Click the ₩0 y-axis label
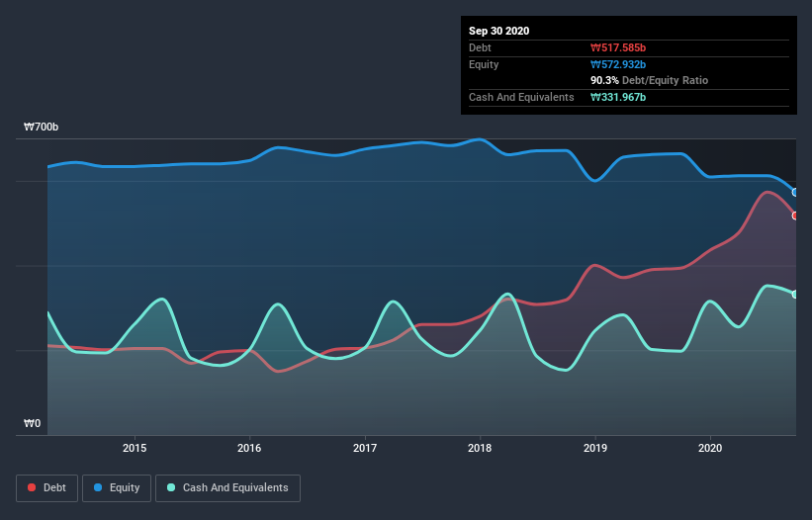812x520 pixels. tap(32, 423)
